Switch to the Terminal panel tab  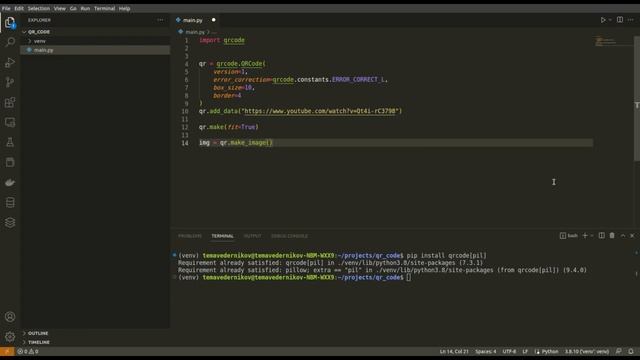click(x=222, y=236)
